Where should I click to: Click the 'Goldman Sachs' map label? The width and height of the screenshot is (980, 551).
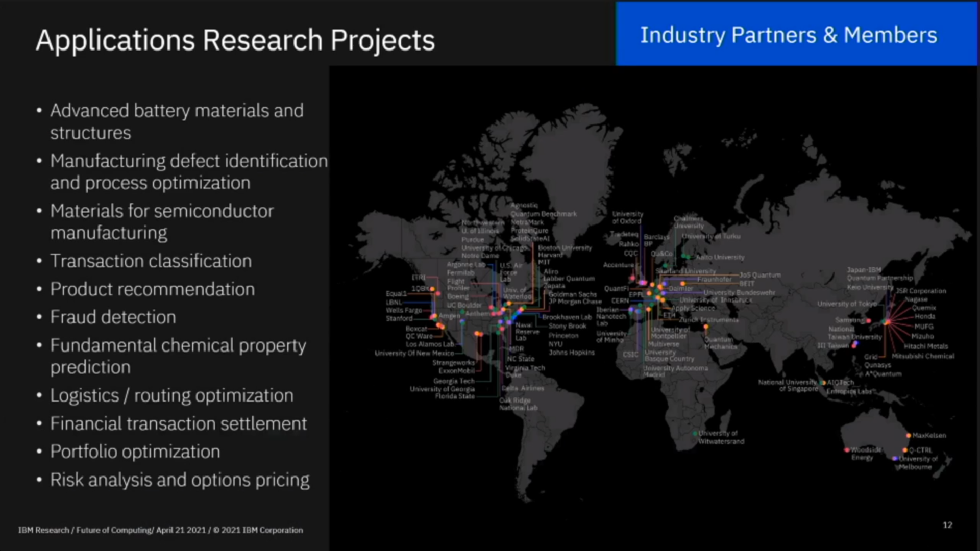coord(573,294)
